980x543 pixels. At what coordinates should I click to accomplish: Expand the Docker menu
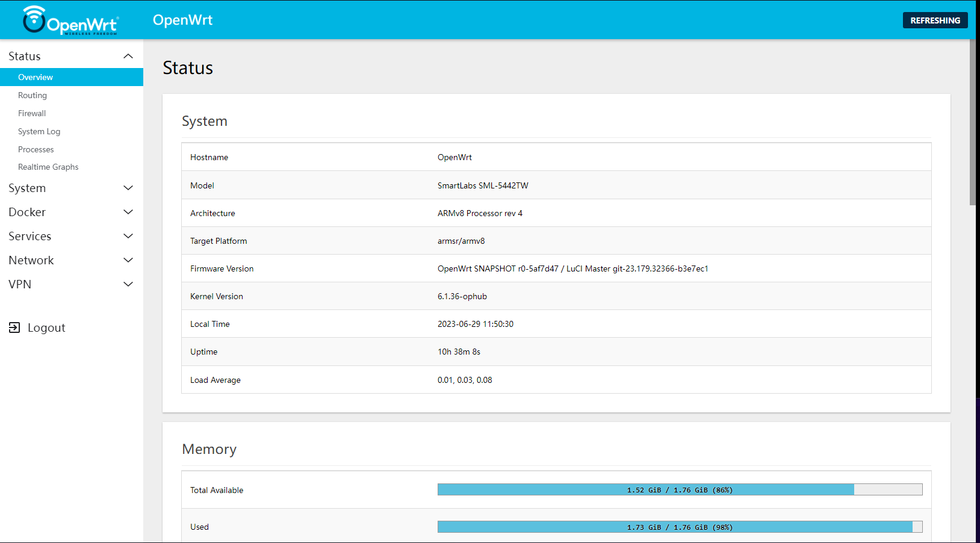tap(128, 212)
